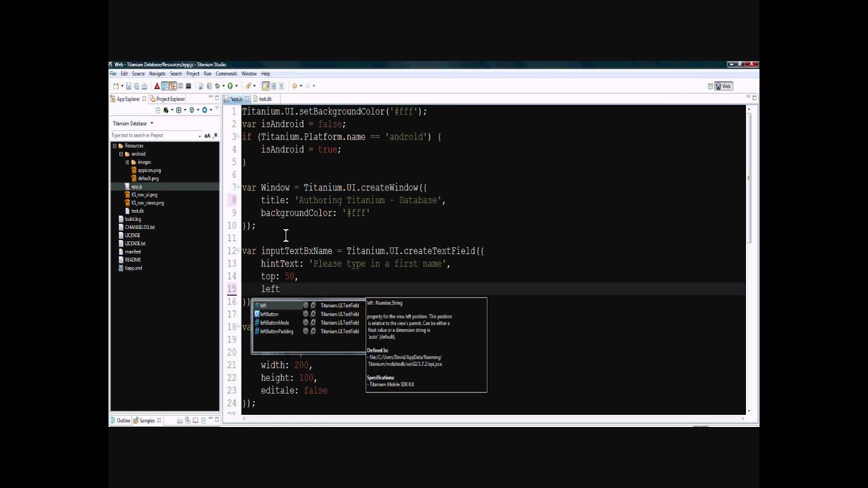This screenshot has width=868, height=488.
Task: Click the Print toolbar icon
Action: coord(144,86)
